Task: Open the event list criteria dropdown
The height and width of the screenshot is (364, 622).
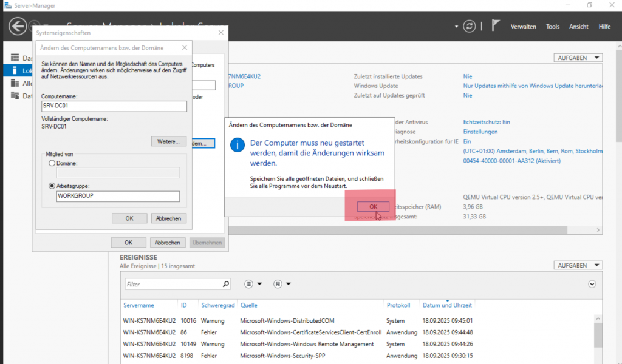Action: [253, 284]
